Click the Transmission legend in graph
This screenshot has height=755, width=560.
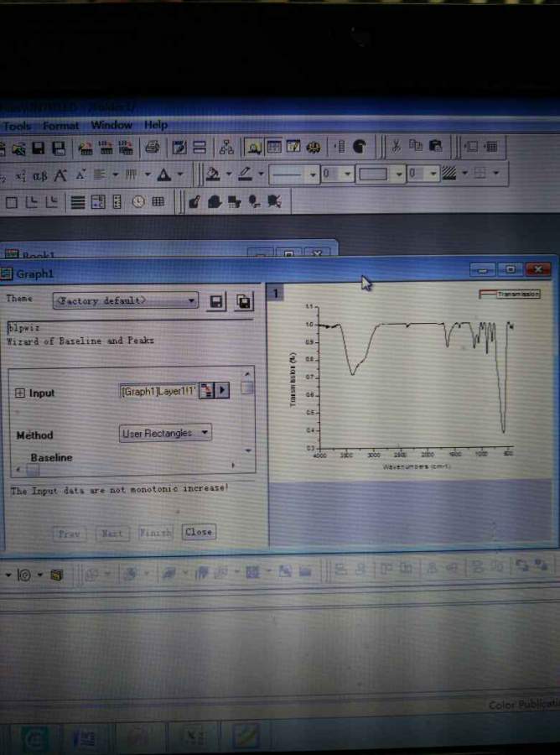point(510,294)
